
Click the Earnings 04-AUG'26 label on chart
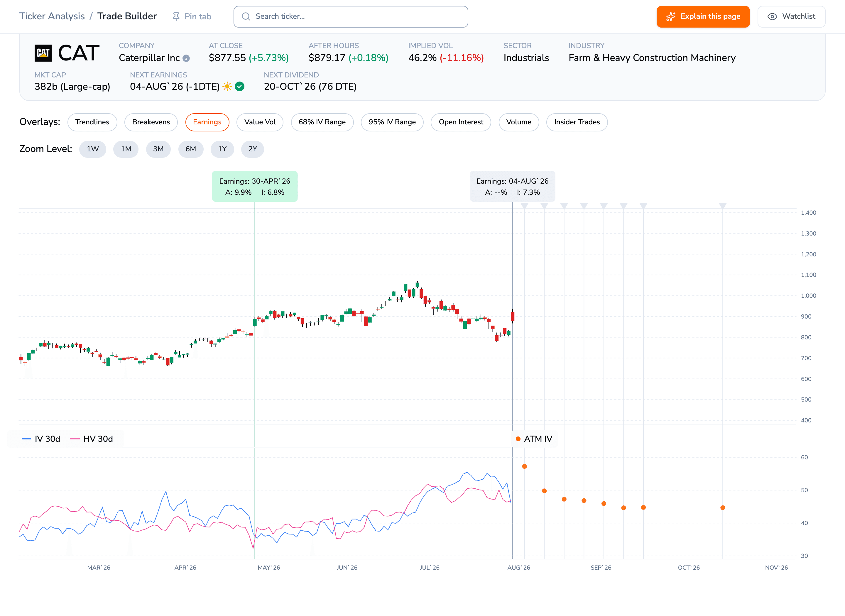(512, 187)
